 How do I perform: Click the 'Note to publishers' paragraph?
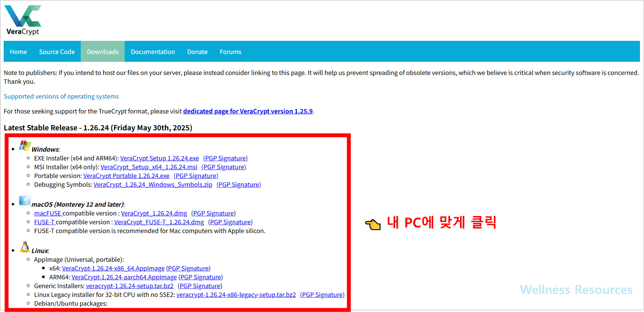point(321,77)
